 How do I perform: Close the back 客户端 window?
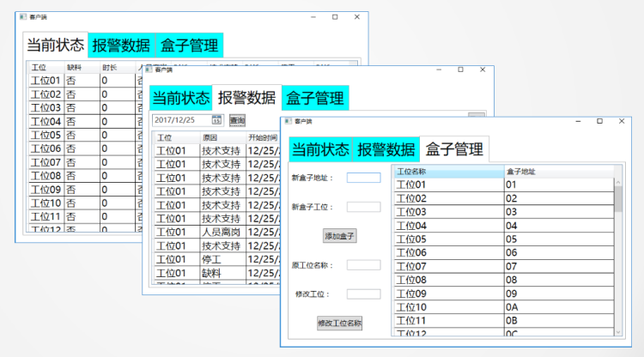(357, 17)
